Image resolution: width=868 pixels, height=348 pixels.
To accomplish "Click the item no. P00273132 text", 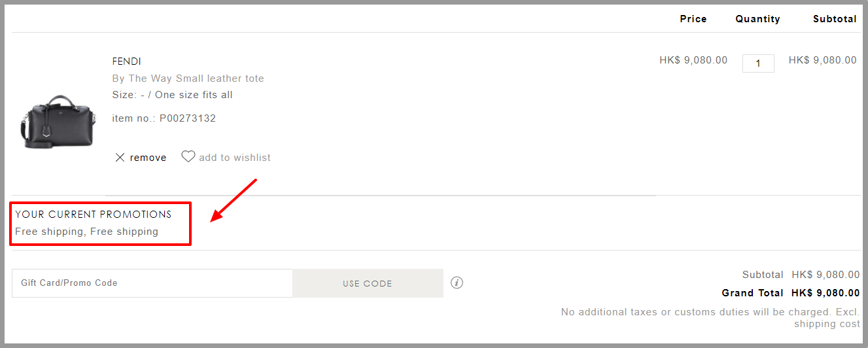I will click(x=164, y=118).
